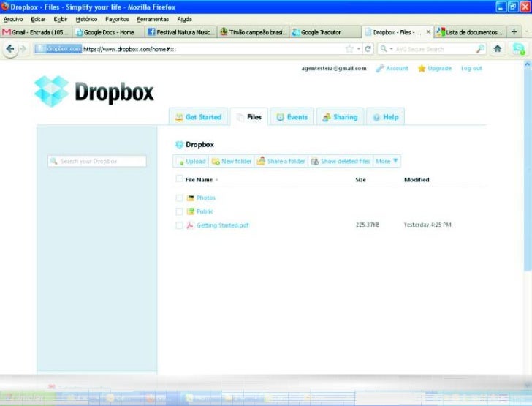Screen dimensions: 532x406
Task: Check the Getting Started.pdf checkbox
Action: [x=179, y=225]
